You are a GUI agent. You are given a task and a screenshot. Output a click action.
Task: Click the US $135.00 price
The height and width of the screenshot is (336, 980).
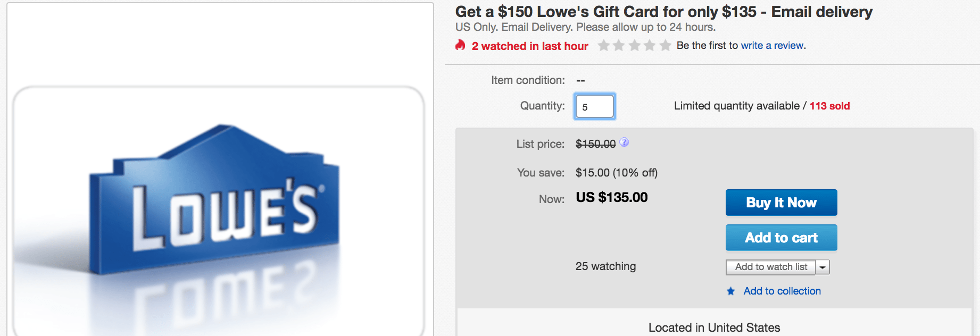(612, 197)
